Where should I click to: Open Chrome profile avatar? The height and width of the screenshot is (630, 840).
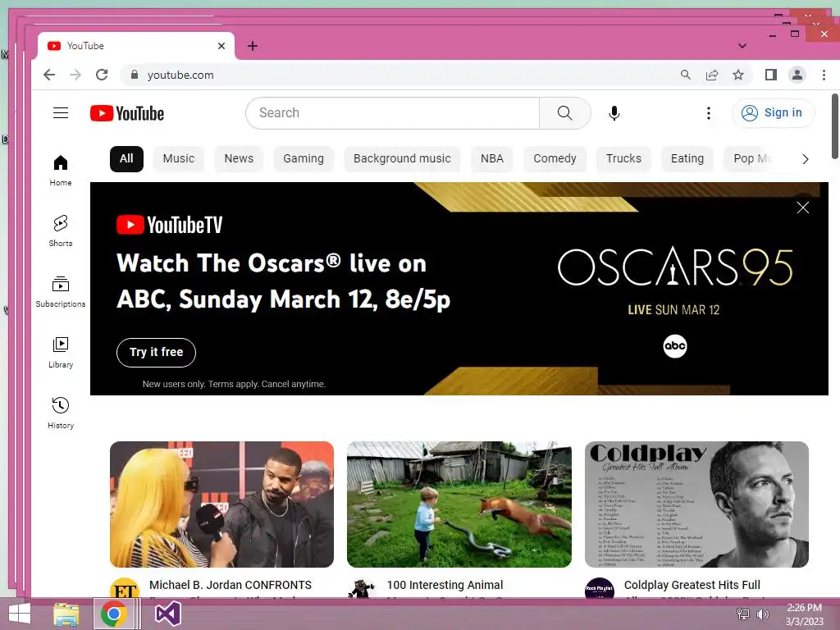tap(797, 75)
